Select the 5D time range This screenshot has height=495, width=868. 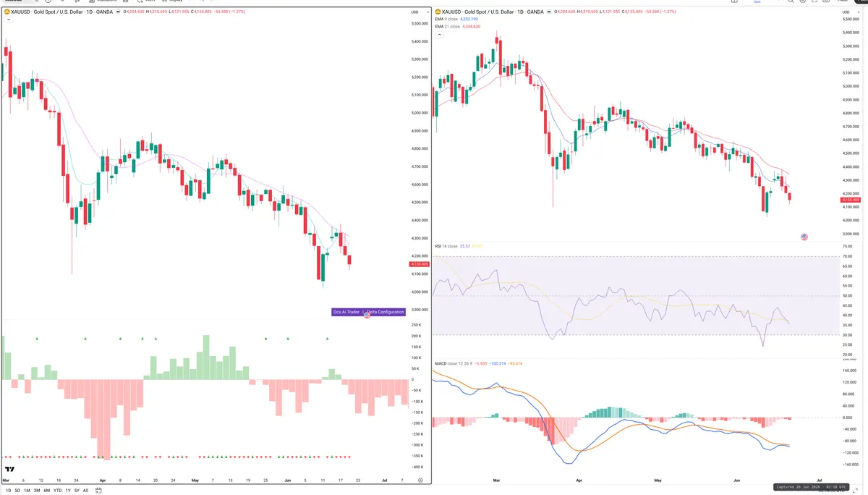point(17,491)
